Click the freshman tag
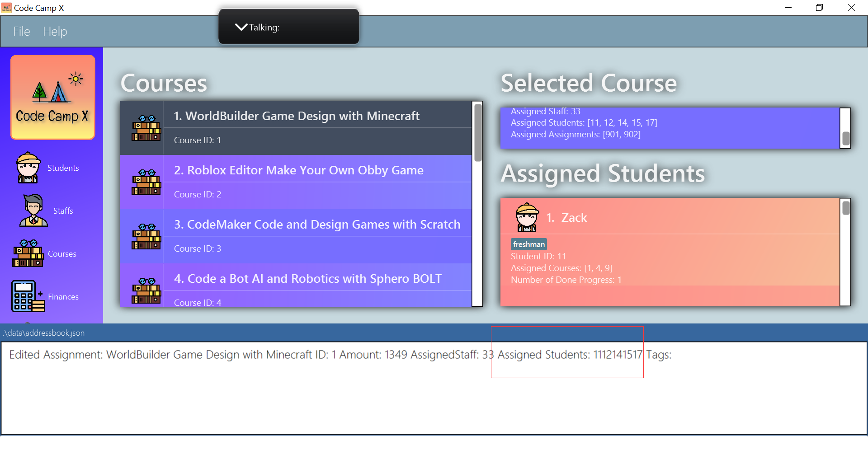This screenshot has height=459, width=868. tap(529, 244)
